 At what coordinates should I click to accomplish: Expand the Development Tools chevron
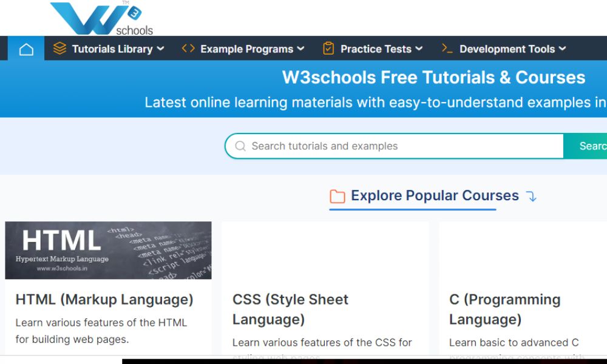[x=562, y=49]
